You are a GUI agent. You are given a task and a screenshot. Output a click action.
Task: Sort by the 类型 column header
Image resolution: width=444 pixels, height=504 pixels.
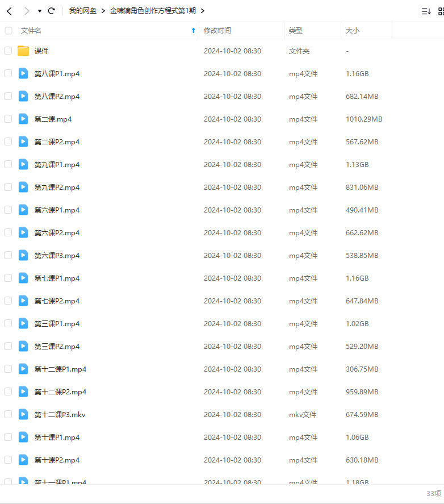(x=295, y=30)
